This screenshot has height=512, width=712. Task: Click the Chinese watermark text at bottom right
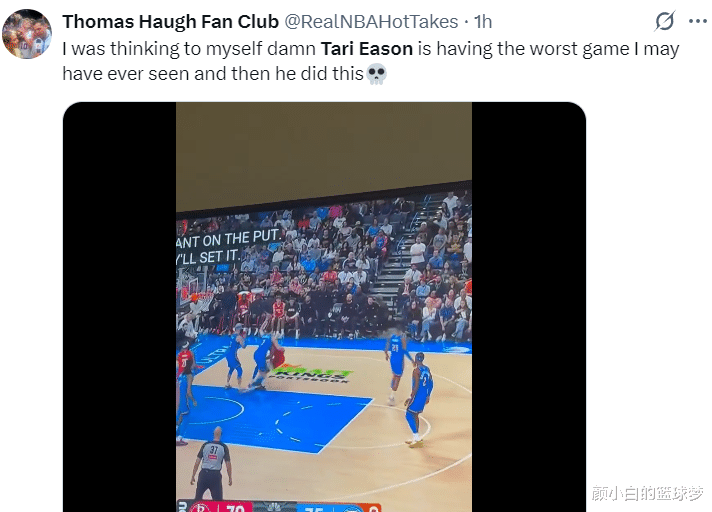click(x=648, y=493)
